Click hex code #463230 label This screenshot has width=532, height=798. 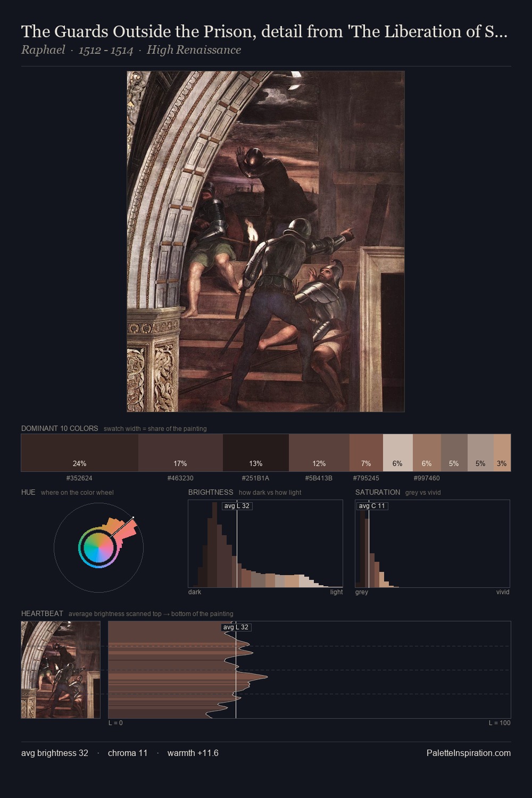point(180,478)
